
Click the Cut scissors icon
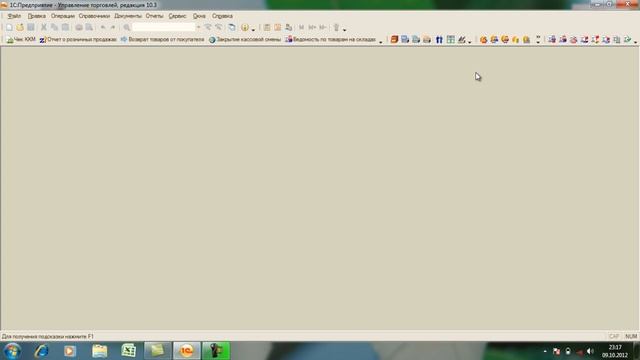point(44,27)
